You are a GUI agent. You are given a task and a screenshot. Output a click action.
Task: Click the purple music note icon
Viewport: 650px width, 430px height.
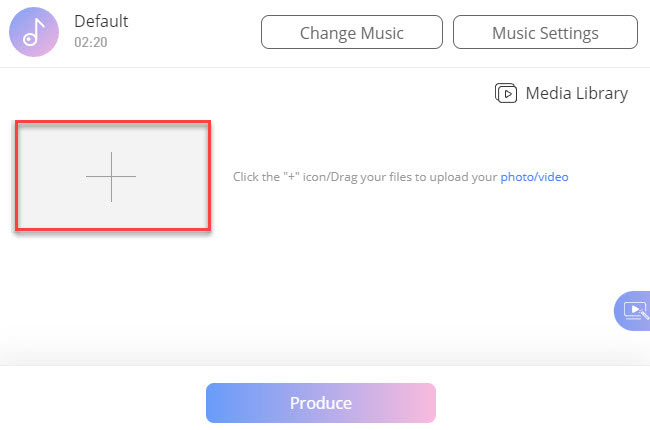tap(33, 31)
